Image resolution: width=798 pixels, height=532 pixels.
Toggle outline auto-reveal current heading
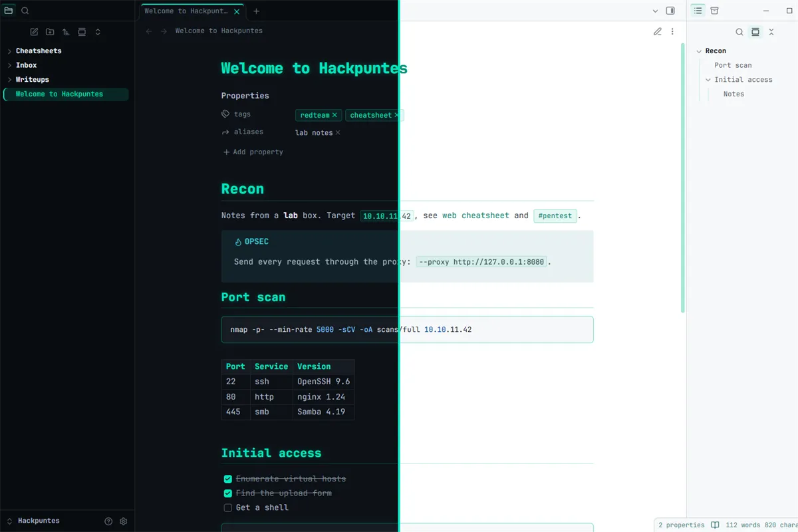point(755,32)
